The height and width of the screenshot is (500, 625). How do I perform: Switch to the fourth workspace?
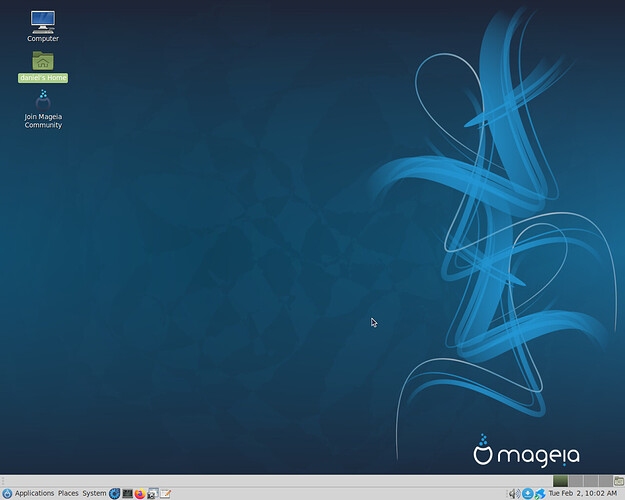click(605, 480)
